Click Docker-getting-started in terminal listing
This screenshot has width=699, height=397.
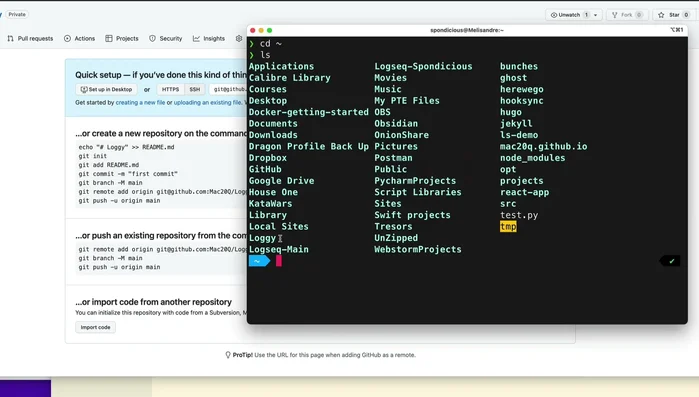308,112
